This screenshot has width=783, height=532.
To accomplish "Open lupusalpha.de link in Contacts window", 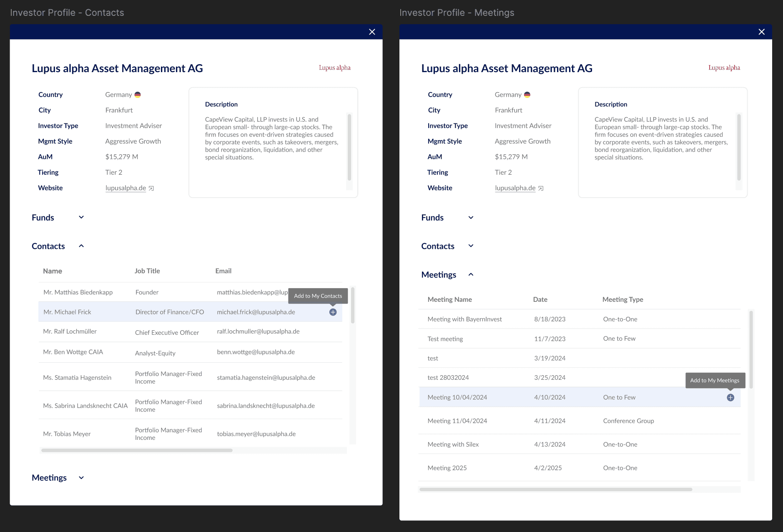I will [125, 188].
